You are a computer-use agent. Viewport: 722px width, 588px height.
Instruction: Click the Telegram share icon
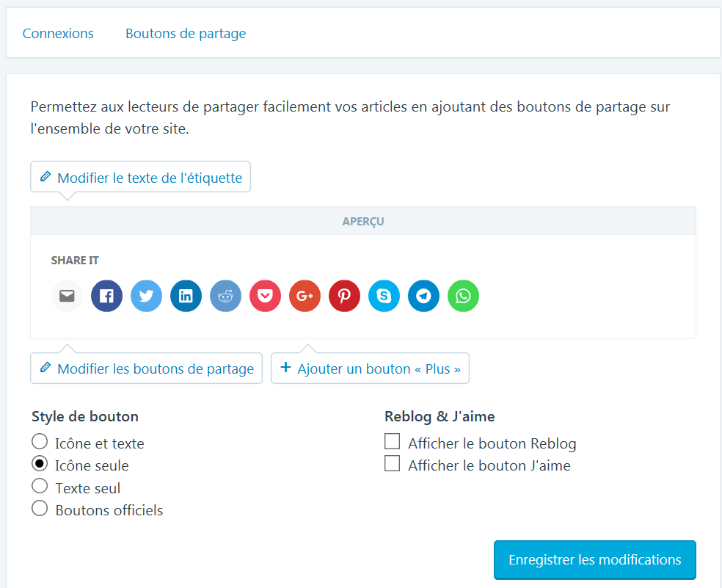pyautogui.click(x=423, y=296)
